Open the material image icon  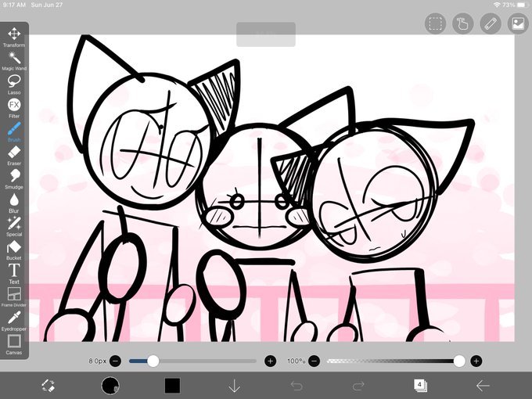[518, 23]
